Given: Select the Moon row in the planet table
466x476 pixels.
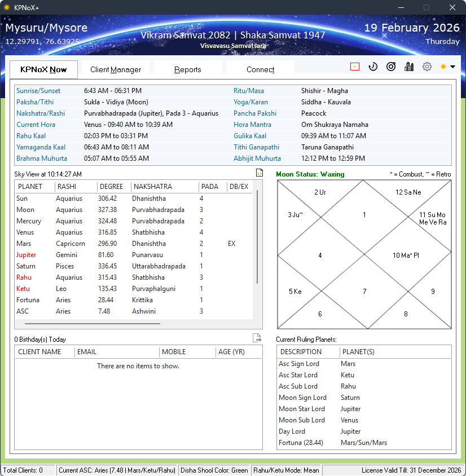Looking at the screenshot, I should coord(134,210).
